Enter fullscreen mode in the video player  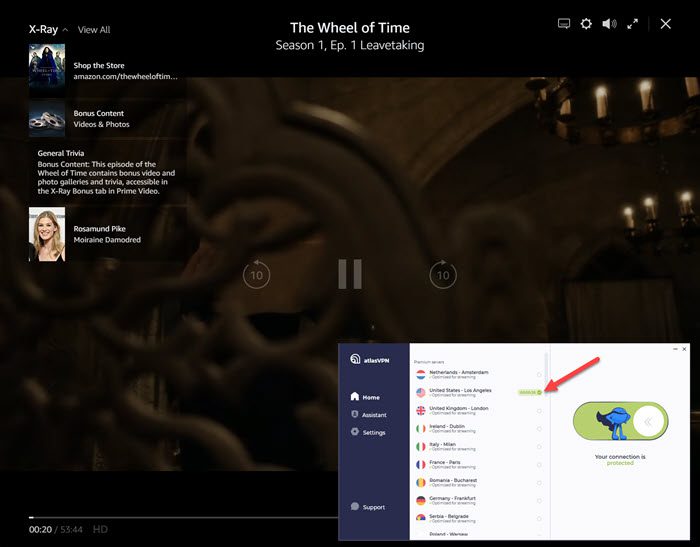pyautogui.click(x=632, y=24)
